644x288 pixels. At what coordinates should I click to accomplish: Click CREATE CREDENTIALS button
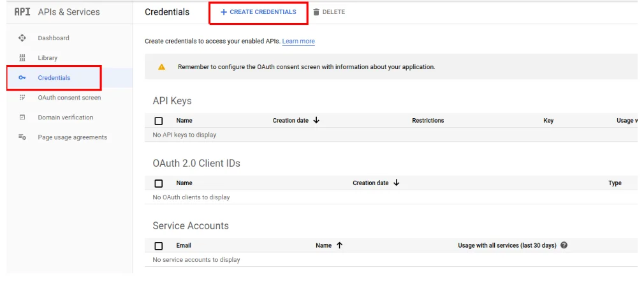pyautogui.click(x=258, y=12)
